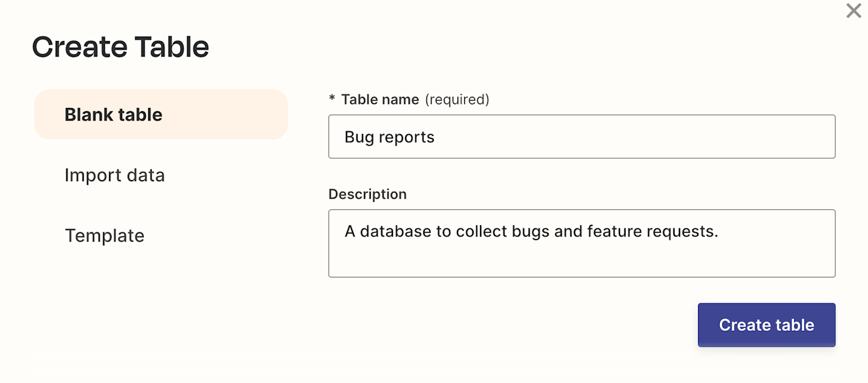Select the Blank table option
The width and height of the screenshot is (868, 383).
(161, 115)
